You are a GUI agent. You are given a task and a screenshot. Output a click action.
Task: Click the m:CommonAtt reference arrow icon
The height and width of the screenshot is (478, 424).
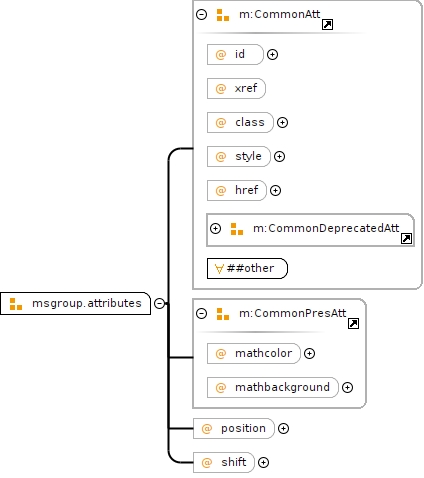(x=327, y=24)
